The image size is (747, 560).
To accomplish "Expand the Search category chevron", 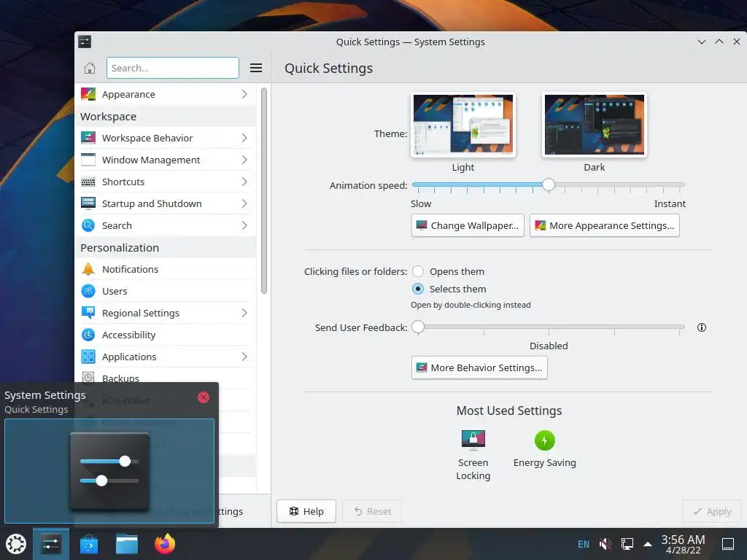I will pyautogui.click(x=244, y=226).
